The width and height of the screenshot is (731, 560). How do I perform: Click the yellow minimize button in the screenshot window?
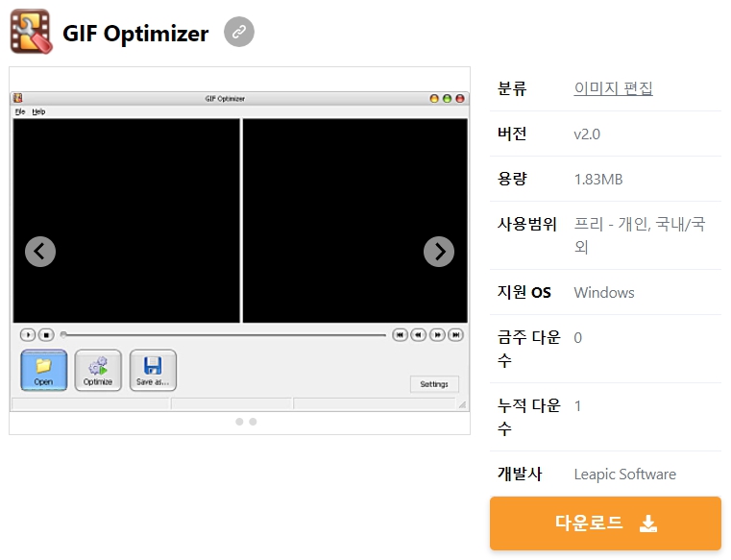(434, 98)
